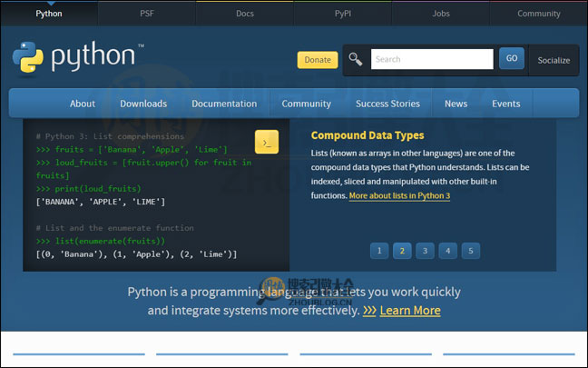
Task: Open the Documentation navigation menu
Action: [224, 104]
